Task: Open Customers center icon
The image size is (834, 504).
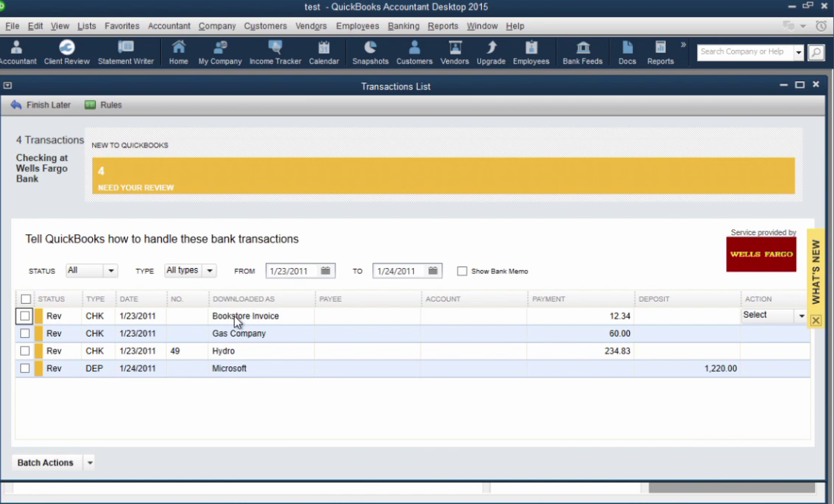Action: 414,53
